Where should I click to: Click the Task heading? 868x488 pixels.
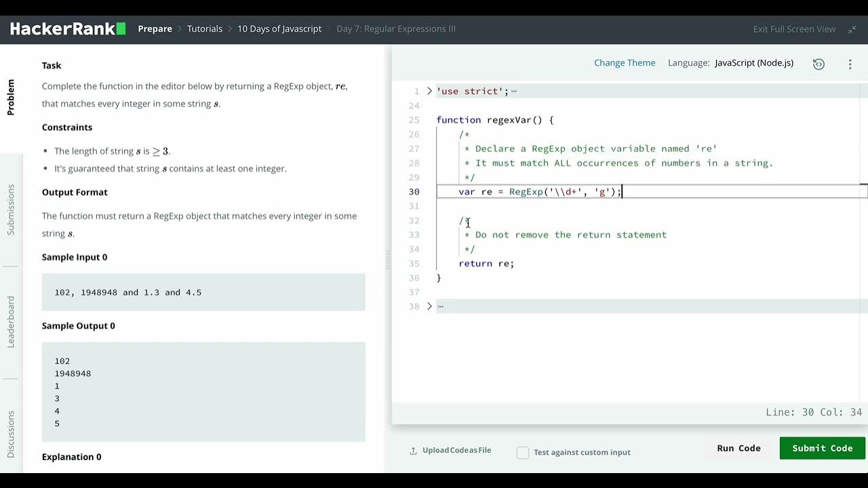(x=52, y=66)
